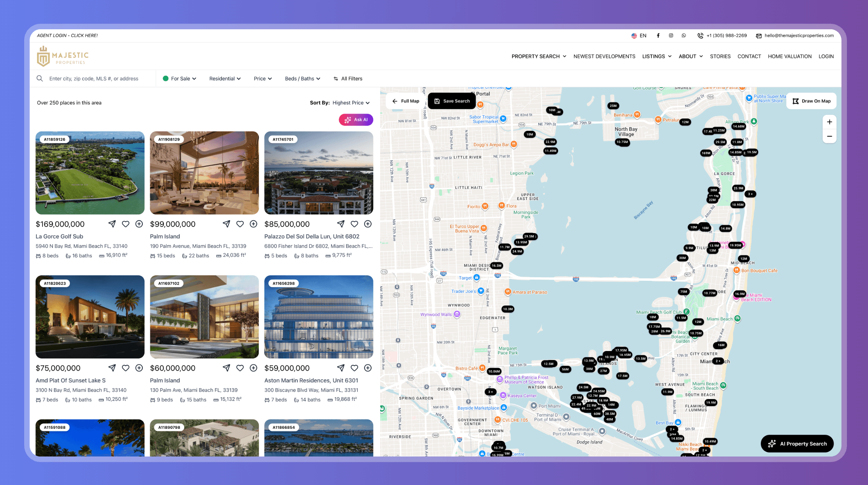868x485 pixels.
Task: Zoom into the map with the plus icon
Action: [x=829, y=122]
